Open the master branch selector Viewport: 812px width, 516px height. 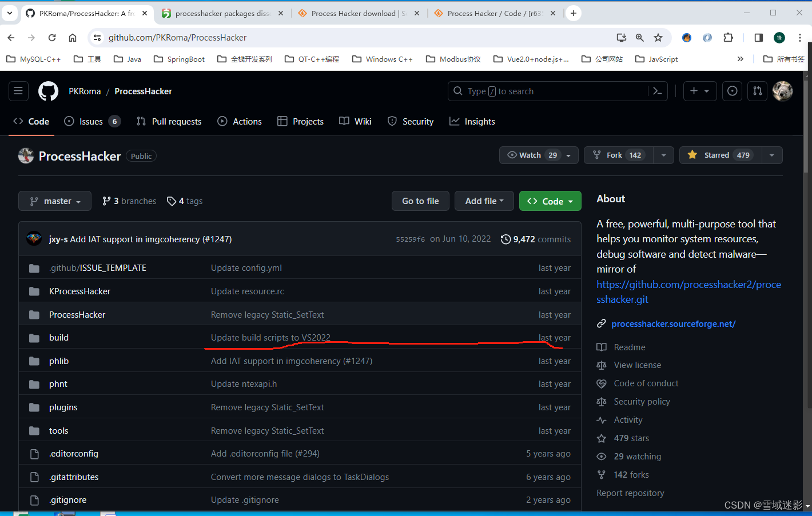(55, 201)
